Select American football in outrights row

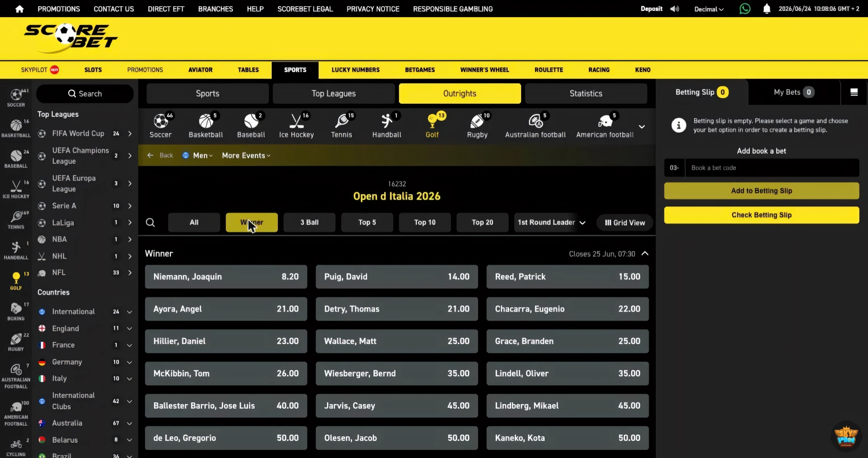coord(605,126)
